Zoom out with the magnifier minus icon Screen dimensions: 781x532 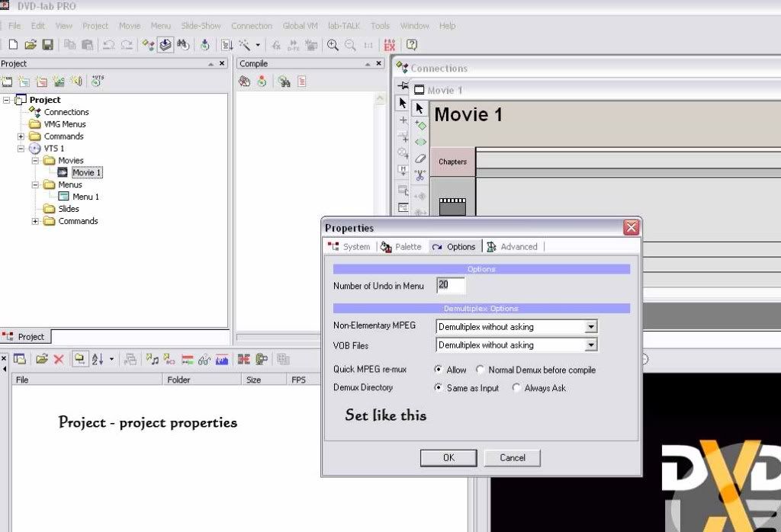tap(350, 45)
